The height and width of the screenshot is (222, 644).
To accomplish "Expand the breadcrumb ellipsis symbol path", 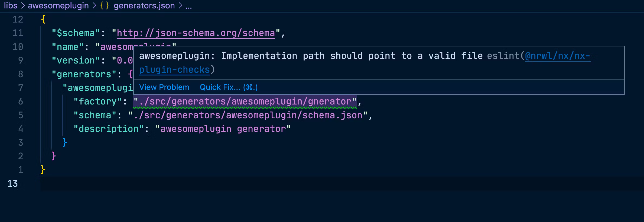I will point(189,6).
